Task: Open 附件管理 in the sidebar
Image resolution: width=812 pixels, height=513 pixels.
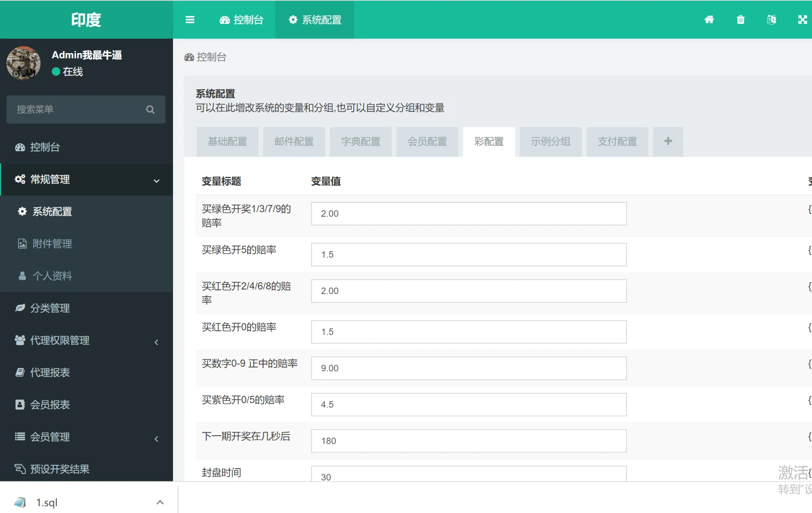Action: (86, 244)
